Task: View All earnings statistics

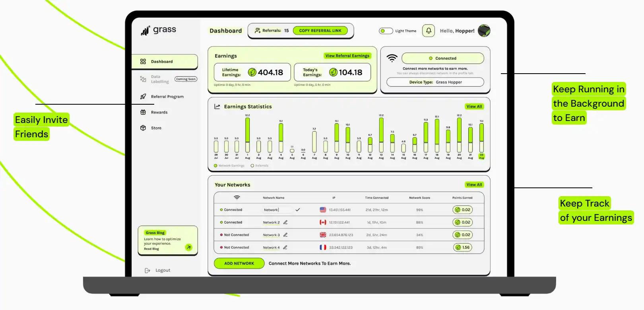Action: pyautogui.click(x=474, y=106)
